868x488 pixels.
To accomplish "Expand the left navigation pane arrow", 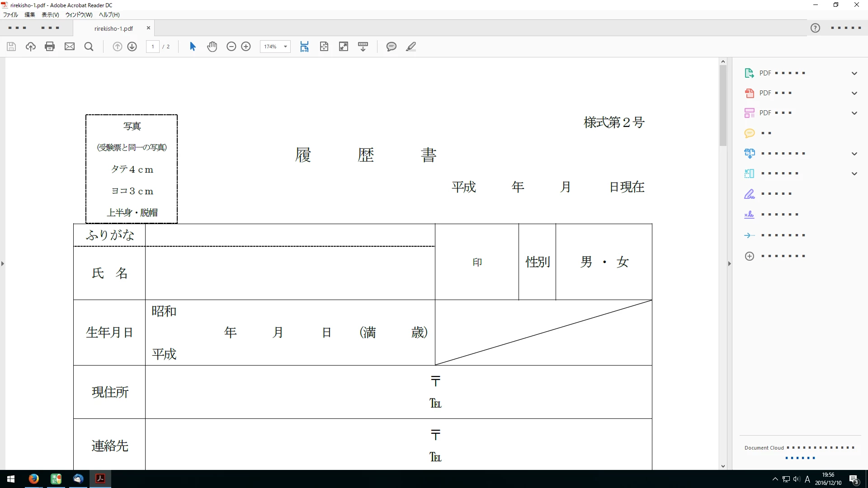I will [x=3, y=263].
